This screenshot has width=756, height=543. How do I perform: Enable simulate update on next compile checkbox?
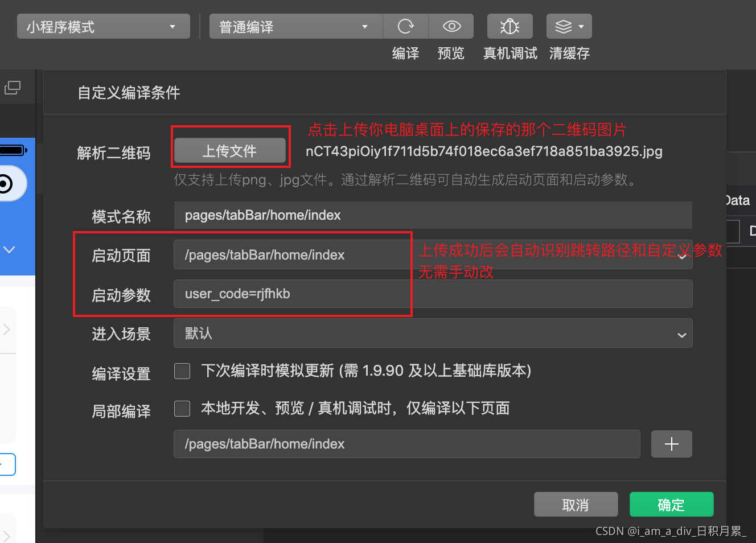coord(182,371)
